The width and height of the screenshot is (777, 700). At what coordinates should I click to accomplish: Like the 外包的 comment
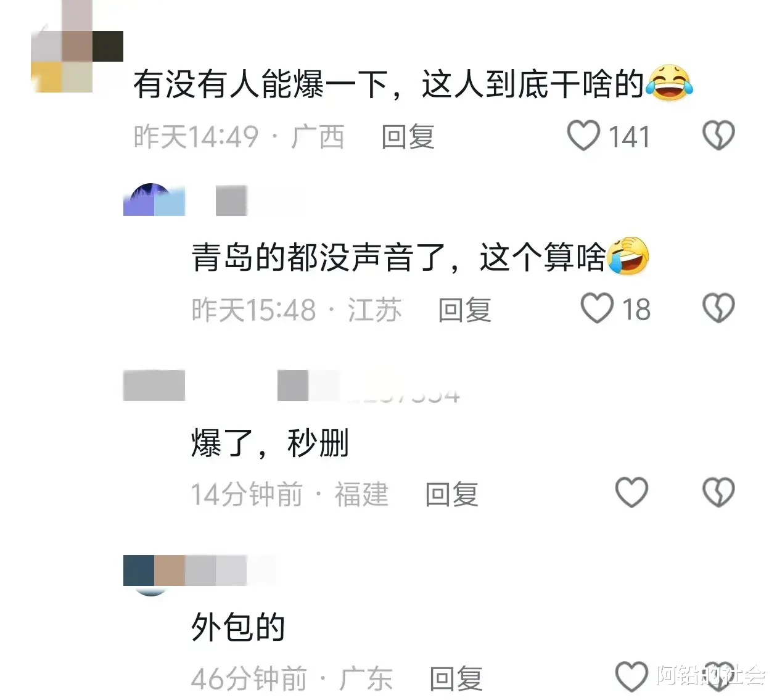(632, 677)
